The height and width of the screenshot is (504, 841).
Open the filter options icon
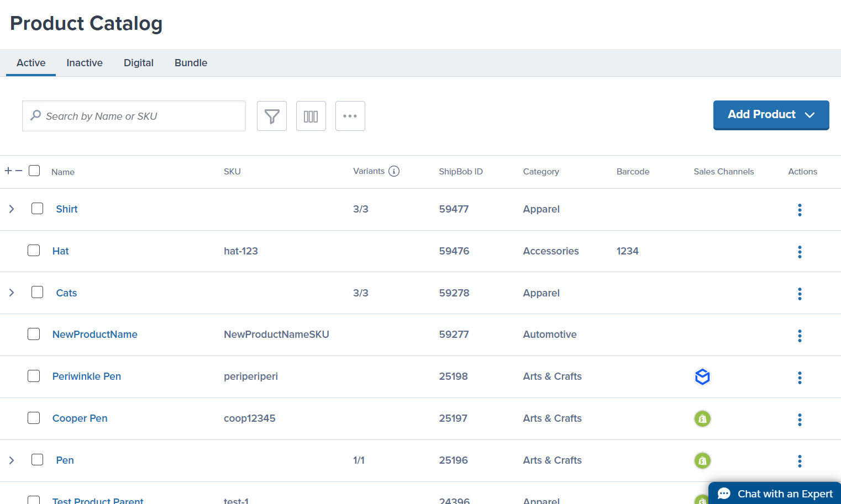pyautogui.click(x=271, y=116)
